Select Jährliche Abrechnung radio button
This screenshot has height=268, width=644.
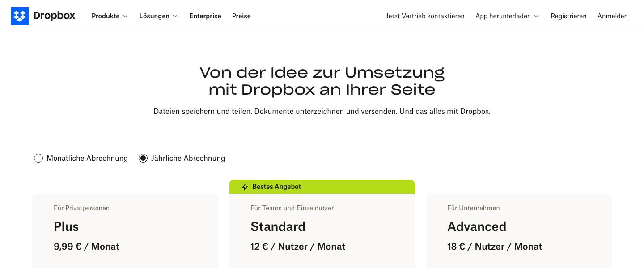click(x=143, y=158)
